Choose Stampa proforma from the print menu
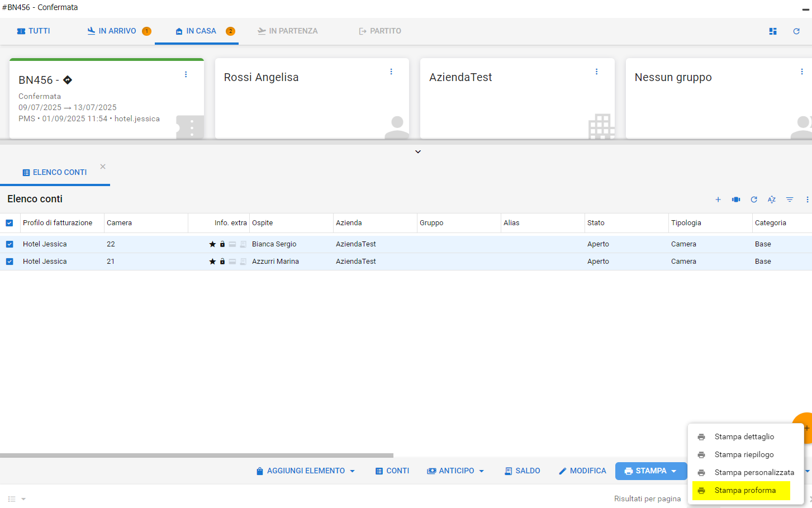This screenshot has height=508, width=812. pos(744,491)
